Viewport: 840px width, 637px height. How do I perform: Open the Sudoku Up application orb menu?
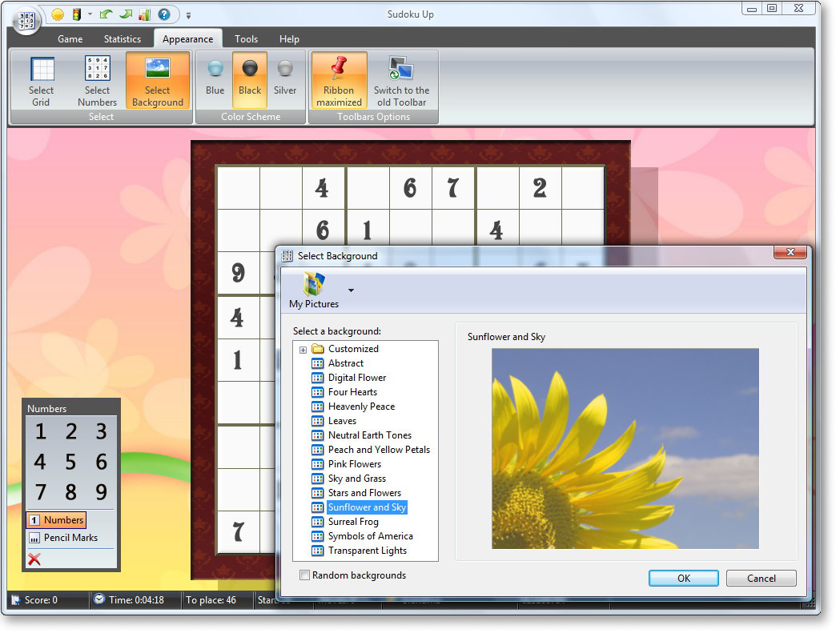26,21
